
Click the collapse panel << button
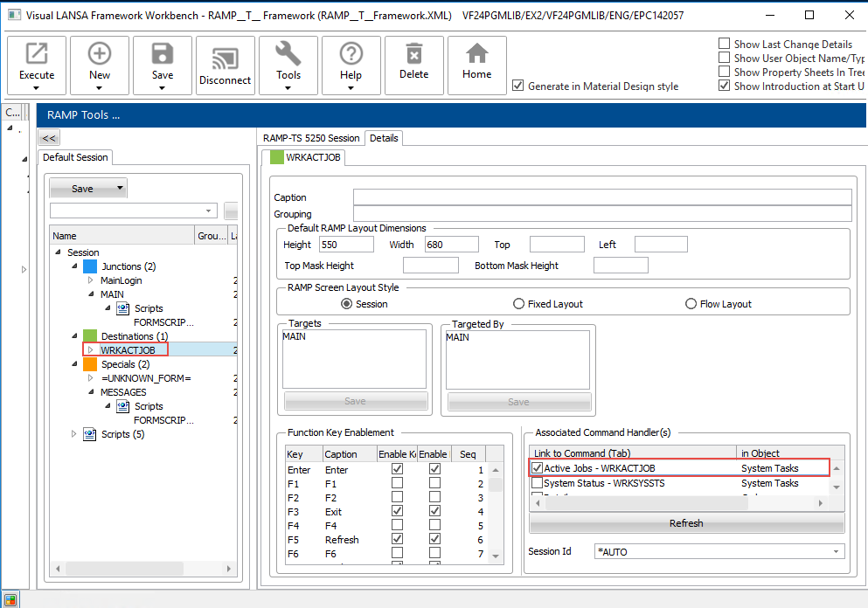[49, 138]
